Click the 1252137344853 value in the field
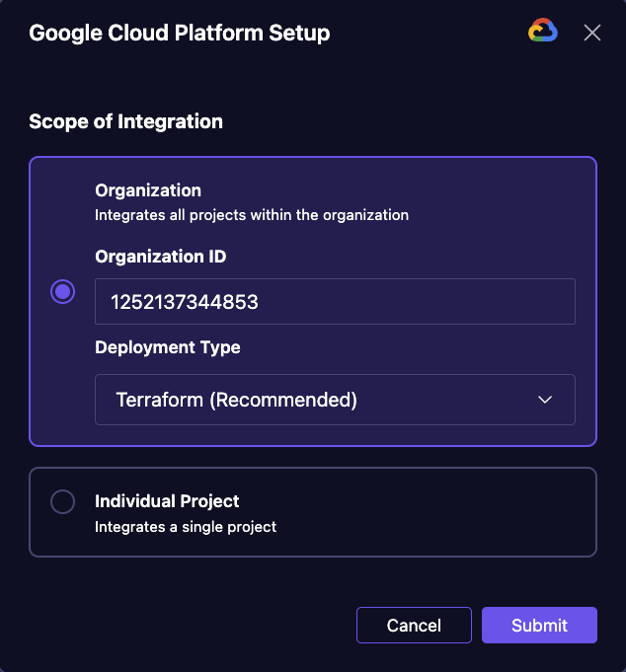The width and height of the screenshot is (626, 672). tap(185, 302)
